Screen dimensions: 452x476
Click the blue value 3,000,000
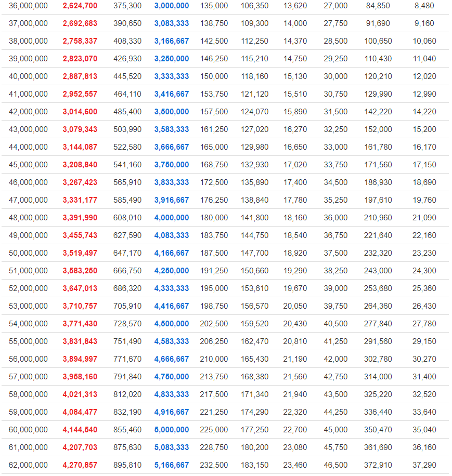(x=172, y=6)
